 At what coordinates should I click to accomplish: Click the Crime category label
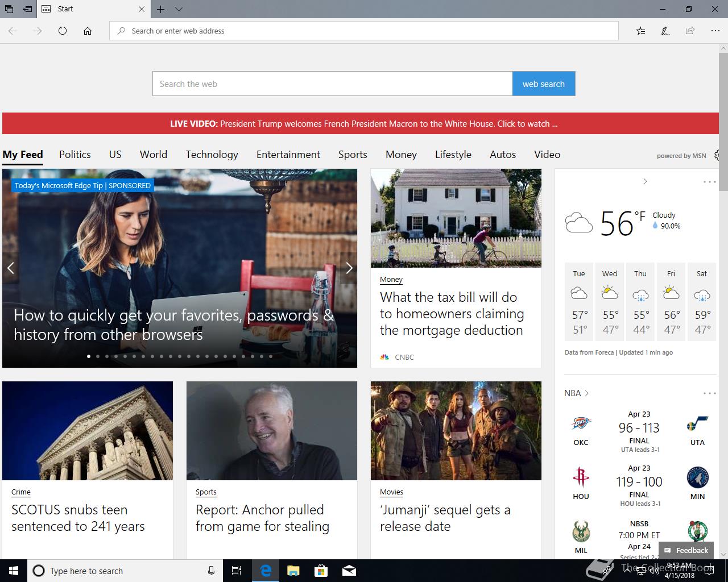click(x=21, y=492)
